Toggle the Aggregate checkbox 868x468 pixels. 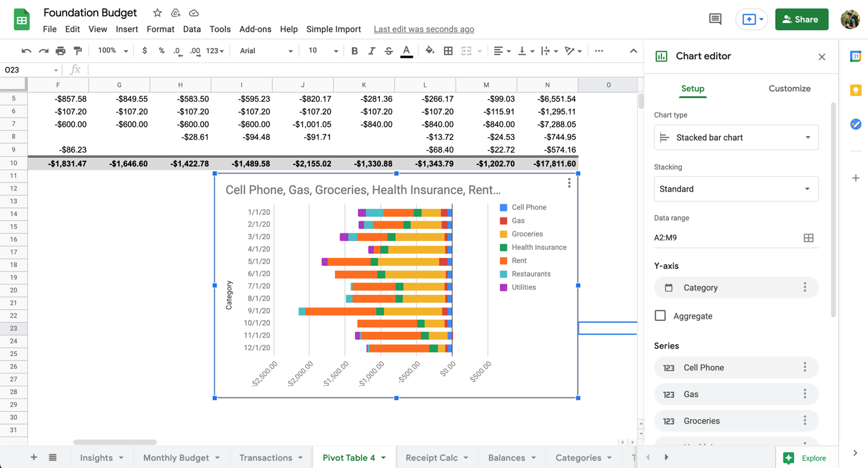[660, 316]
